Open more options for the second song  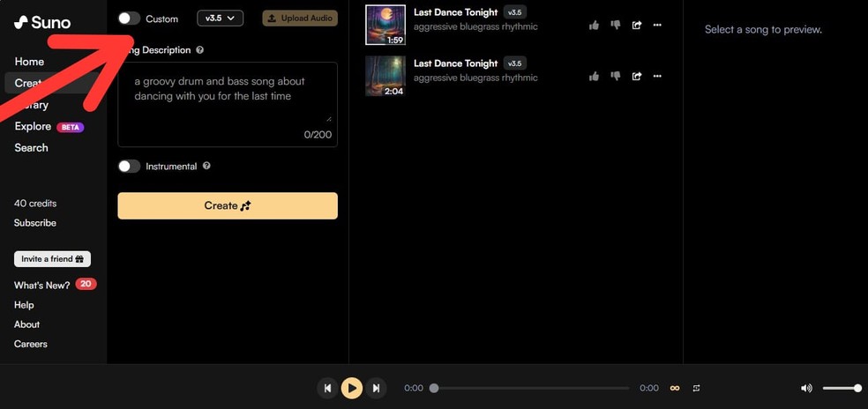657,77
